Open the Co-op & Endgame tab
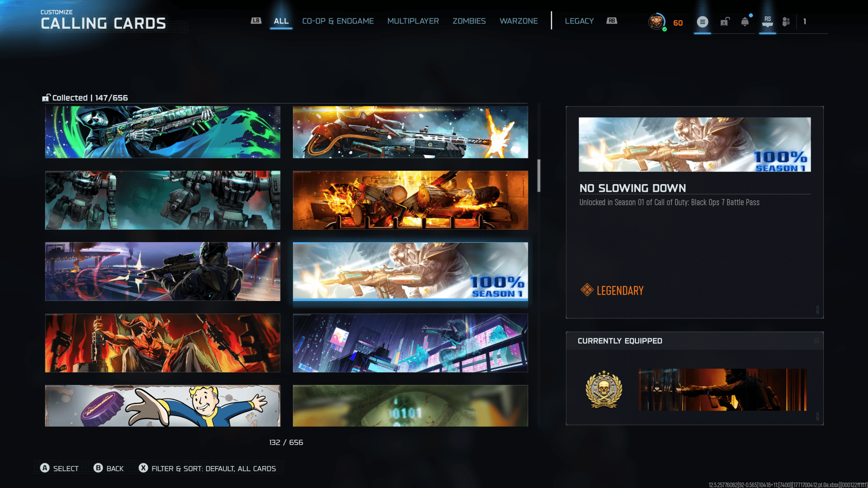This screenshot has height=488, width=868. coord(338,21)
